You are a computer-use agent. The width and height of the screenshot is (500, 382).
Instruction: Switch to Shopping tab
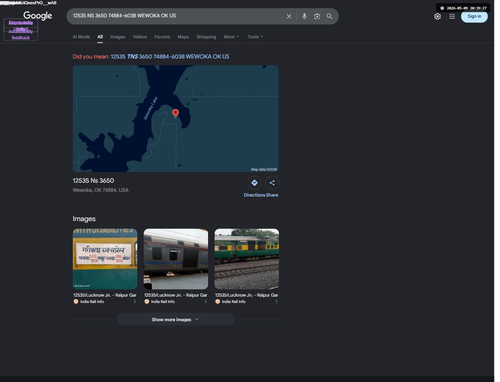[206, 37]
